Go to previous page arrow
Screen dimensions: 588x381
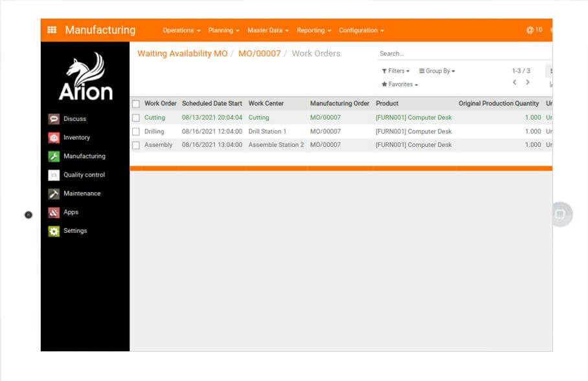[514, 82]
